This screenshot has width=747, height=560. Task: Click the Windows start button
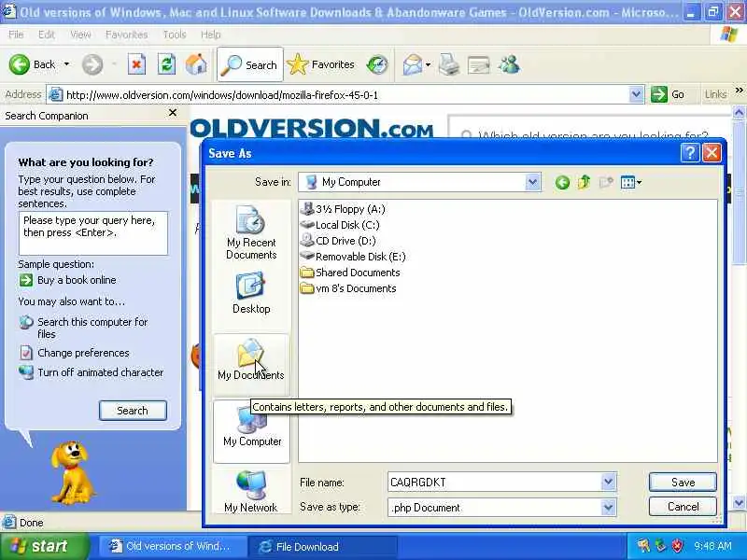44,546
